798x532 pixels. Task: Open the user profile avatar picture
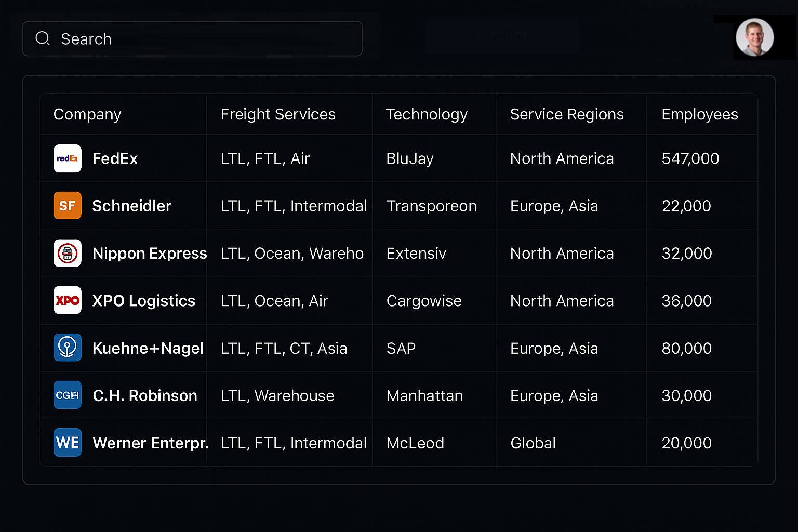coord(754,37)
